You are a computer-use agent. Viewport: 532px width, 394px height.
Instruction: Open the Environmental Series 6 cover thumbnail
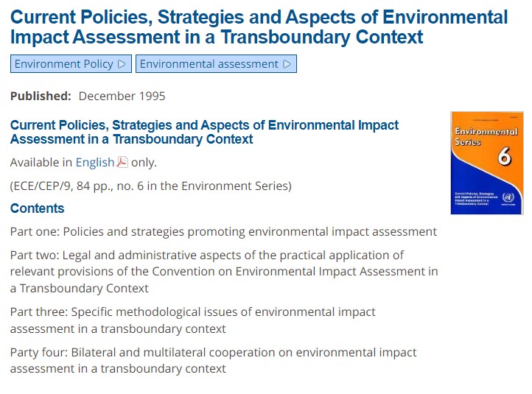point(487,163)
